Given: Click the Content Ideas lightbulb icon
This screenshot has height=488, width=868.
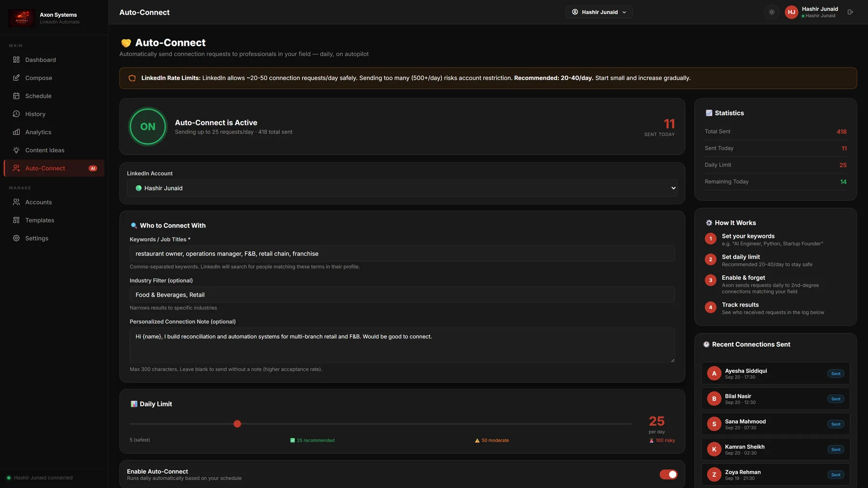Looking at the screenshot, I should tap(16, 150).
